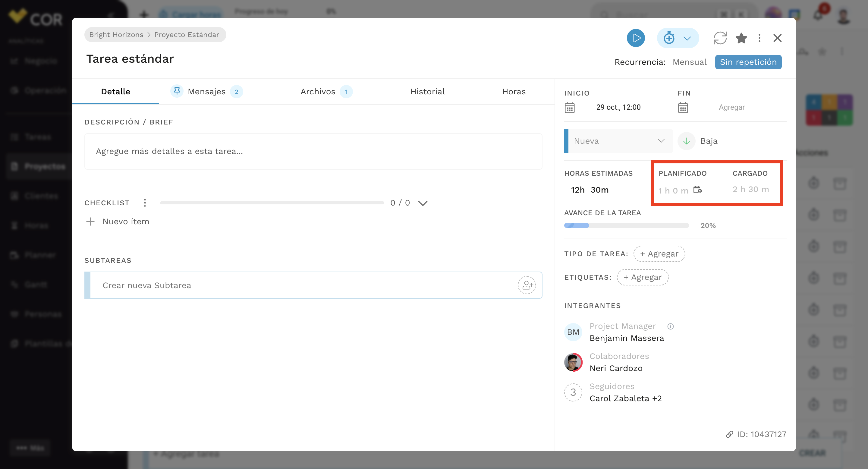Click Benjamin Massera name
This screenshot has height=469, width=868.
click(627, 338)
